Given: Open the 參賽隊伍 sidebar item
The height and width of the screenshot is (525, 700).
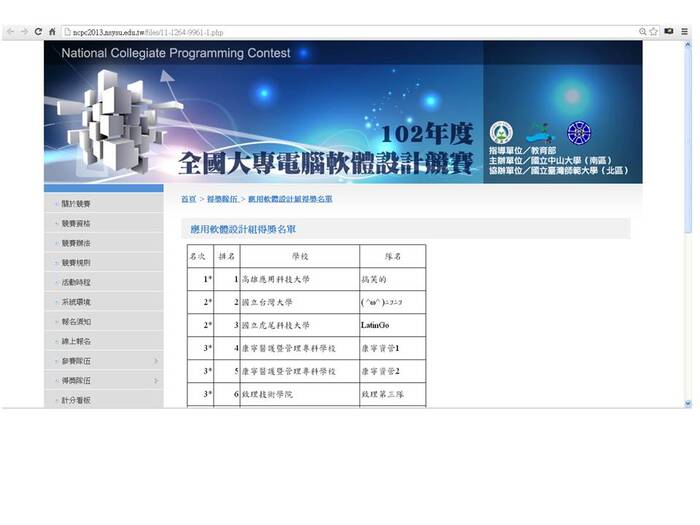Looking at the screenshot, I should pyautogui.click(x=104, y=361).
